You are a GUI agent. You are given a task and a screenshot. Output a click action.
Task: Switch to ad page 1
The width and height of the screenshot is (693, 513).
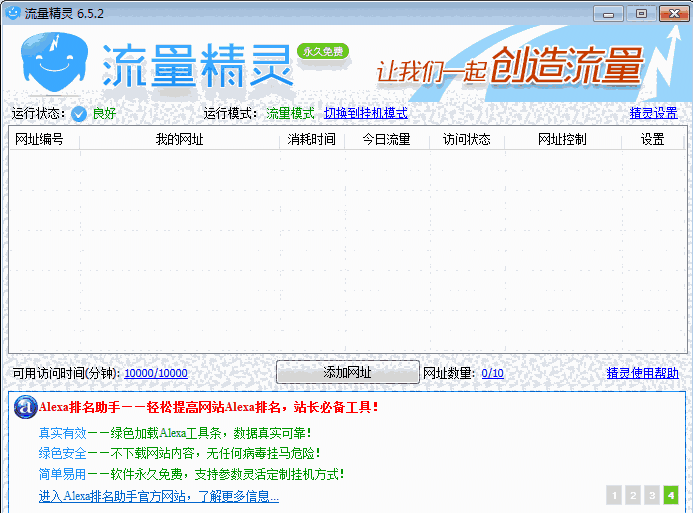click(614, 495)
